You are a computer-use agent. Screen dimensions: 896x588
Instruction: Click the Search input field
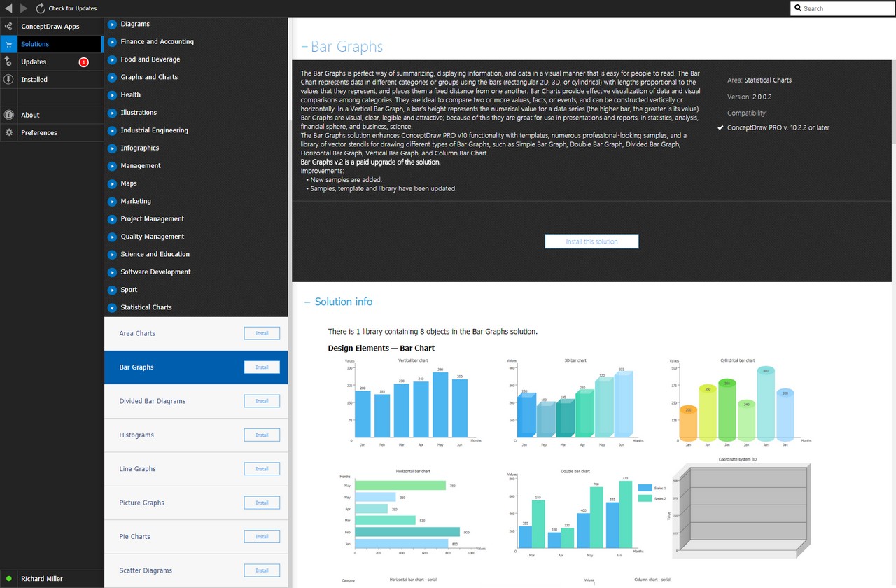pos(843,8)
